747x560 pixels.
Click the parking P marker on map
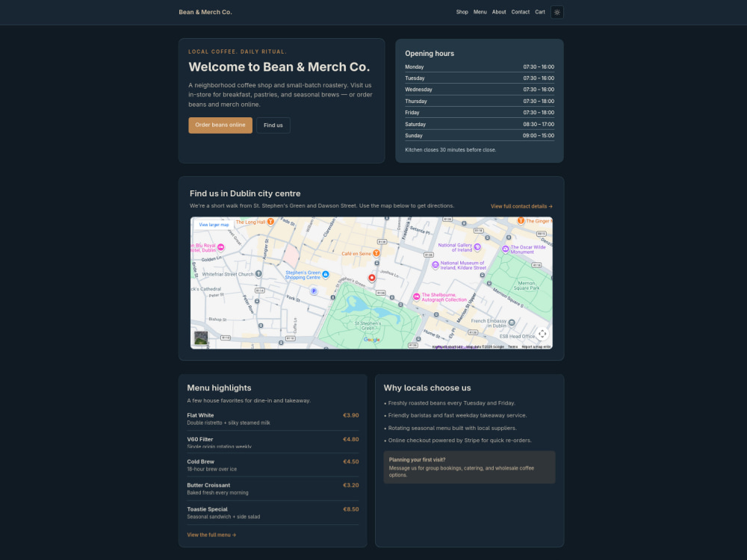pyautogui.click(x=314, y=291)
